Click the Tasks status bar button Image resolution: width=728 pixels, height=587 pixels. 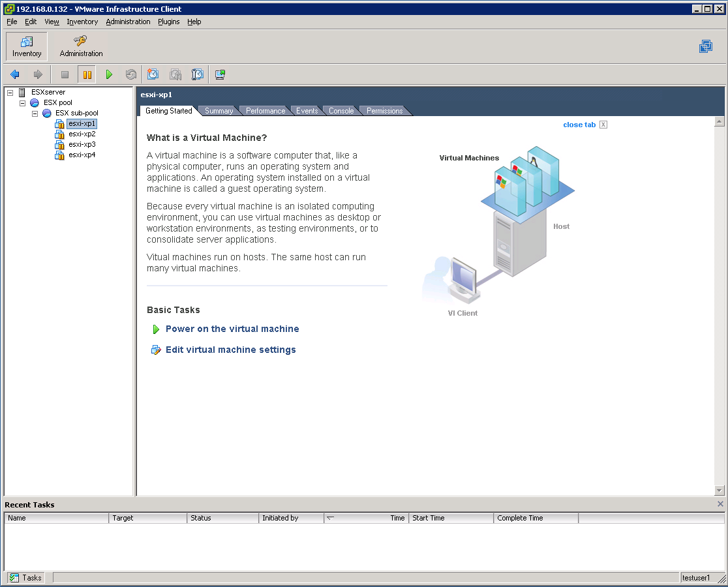click(26, 578)
